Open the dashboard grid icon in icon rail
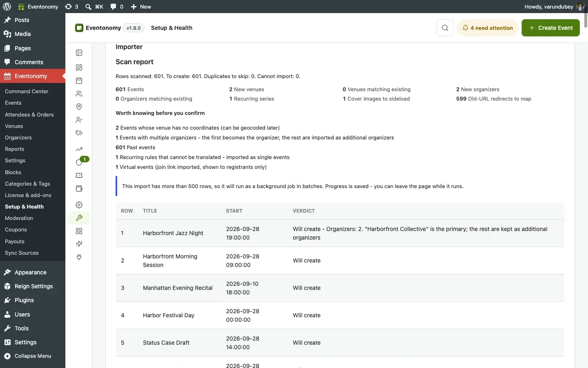Image resolution: width=588 pixels, height=368 pixels. pyautogui.click(x=79, y=67)
